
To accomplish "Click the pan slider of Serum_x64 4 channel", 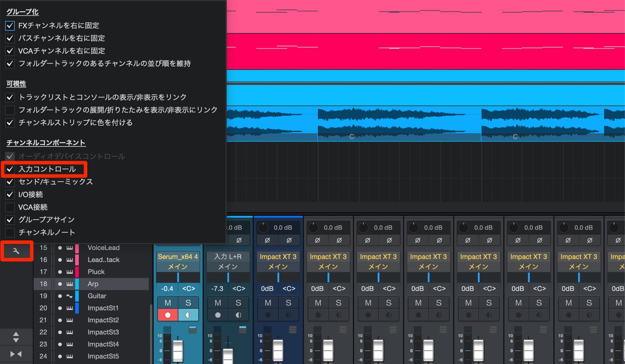I will click(x=178, y=277).
